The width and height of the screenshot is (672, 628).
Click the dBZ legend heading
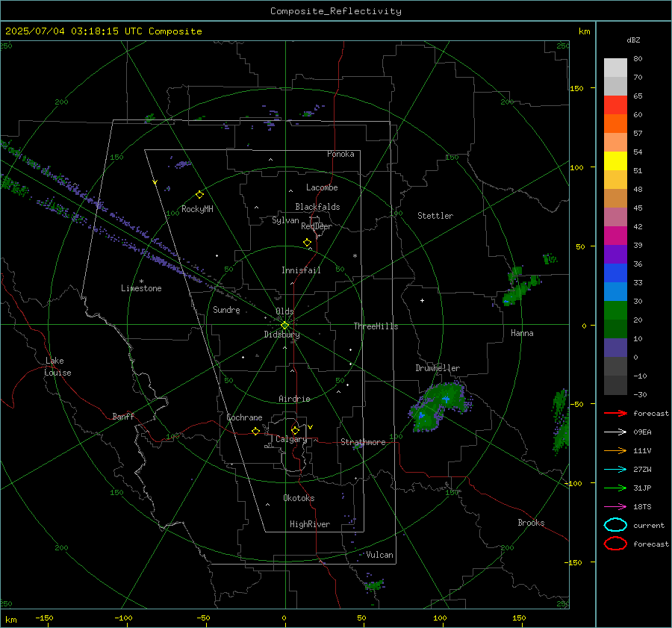pyautogui.click(x=633, y=40)
